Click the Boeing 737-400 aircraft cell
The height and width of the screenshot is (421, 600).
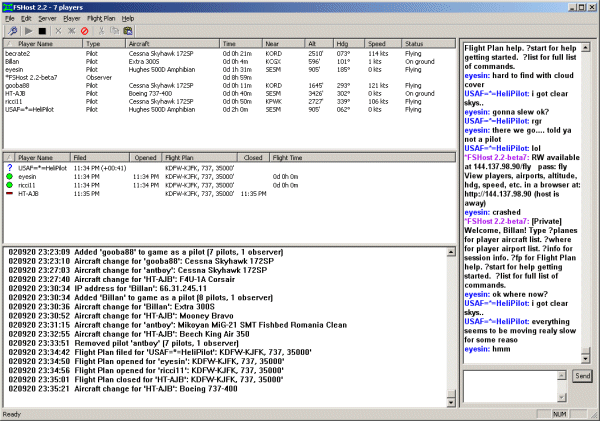click(150, 93)
